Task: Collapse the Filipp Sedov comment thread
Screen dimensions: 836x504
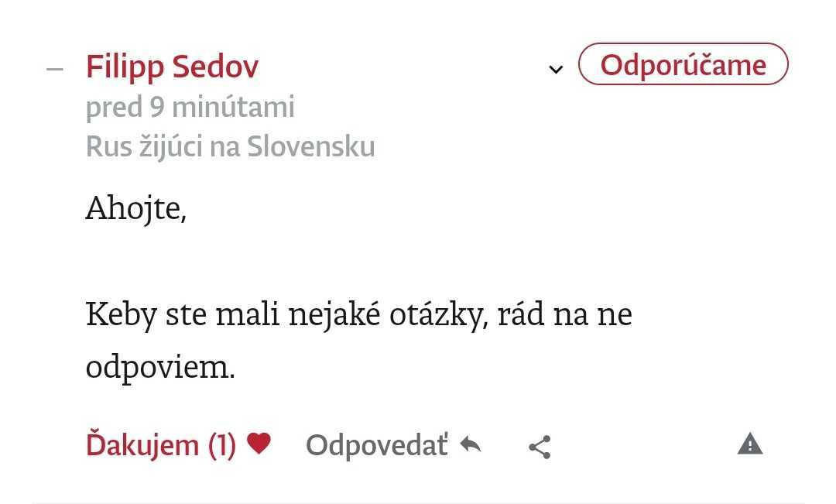Action: [x=54, y=68]
